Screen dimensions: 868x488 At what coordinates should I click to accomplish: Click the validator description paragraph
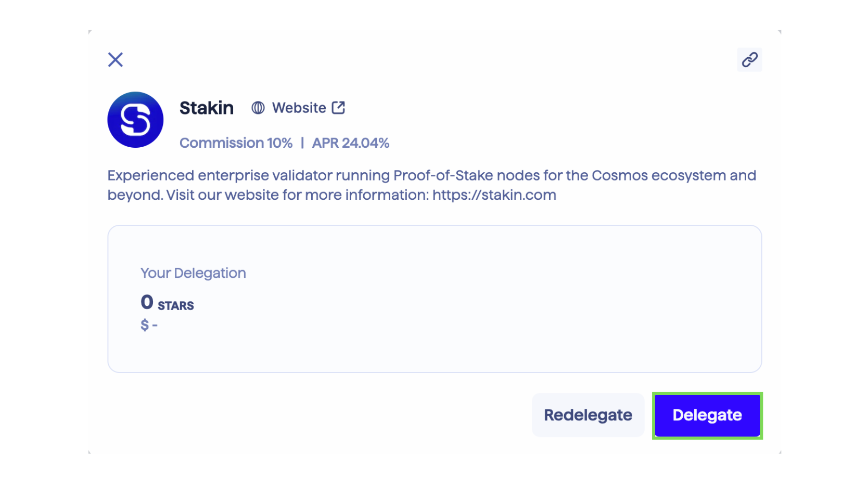coord(432,185)
